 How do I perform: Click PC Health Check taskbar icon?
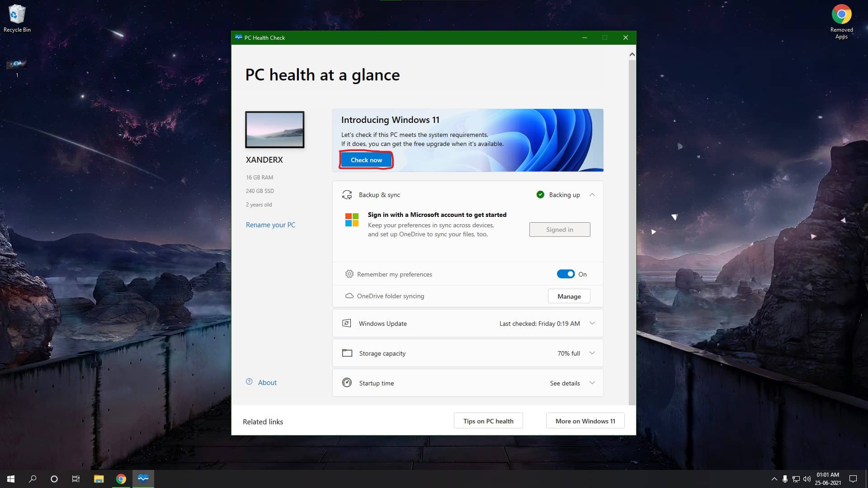tap(143, 479)
